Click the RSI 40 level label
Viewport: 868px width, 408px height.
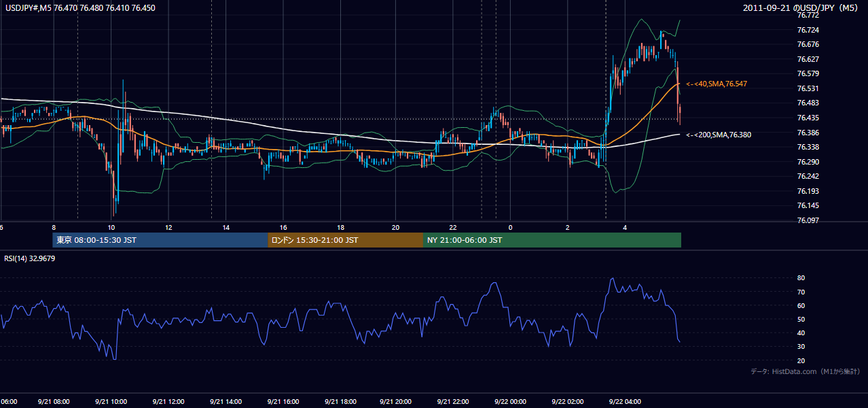(x=801, y=333)
